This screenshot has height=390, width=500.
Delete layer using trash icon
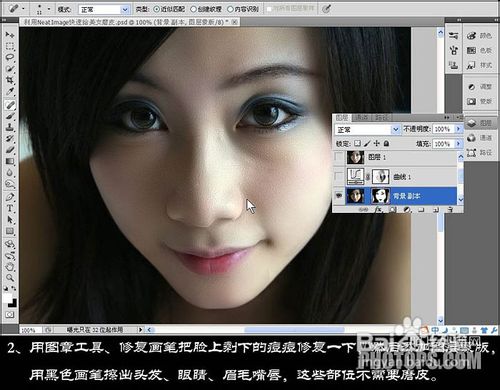point(450,210)
